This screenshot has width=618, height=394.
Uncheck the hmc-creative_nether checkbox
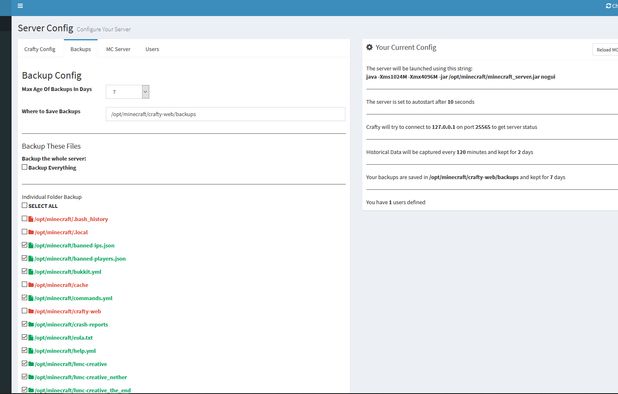24,377
